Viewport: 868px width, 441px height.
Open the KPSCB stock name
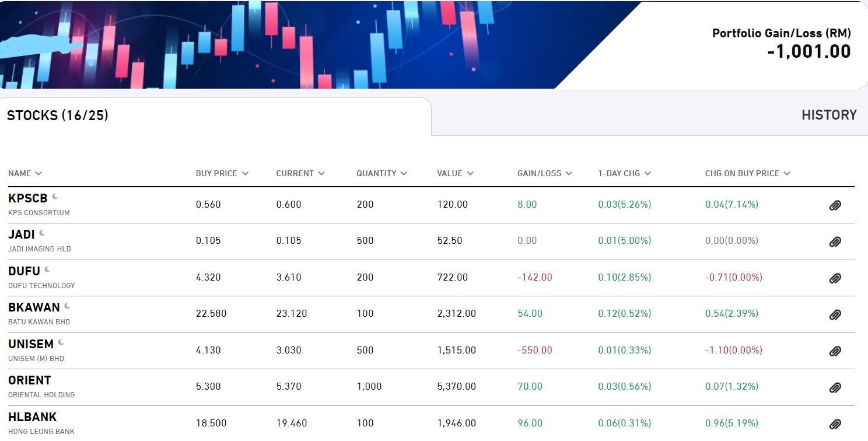tap(27, 198)
